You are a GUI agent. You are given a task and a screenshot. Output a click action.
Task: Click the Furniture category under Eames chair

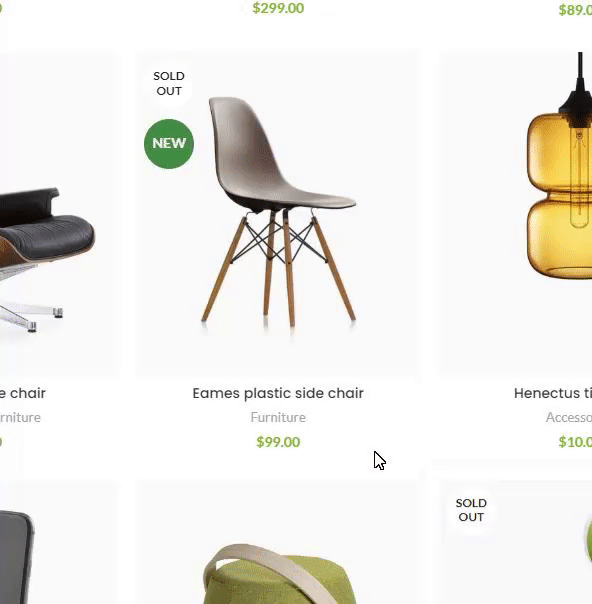278,417
